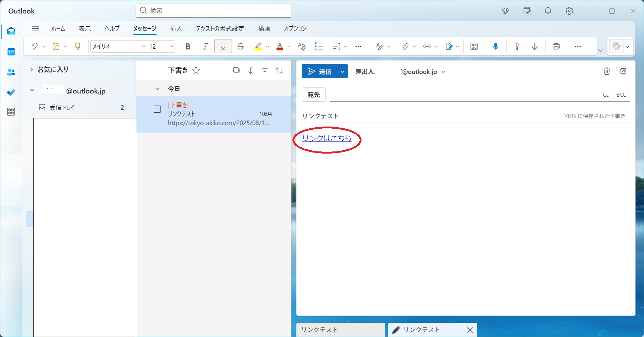The image size is (644, 337).
Task: Click the Dictate microphone icon
Action: tap(495, 47)
